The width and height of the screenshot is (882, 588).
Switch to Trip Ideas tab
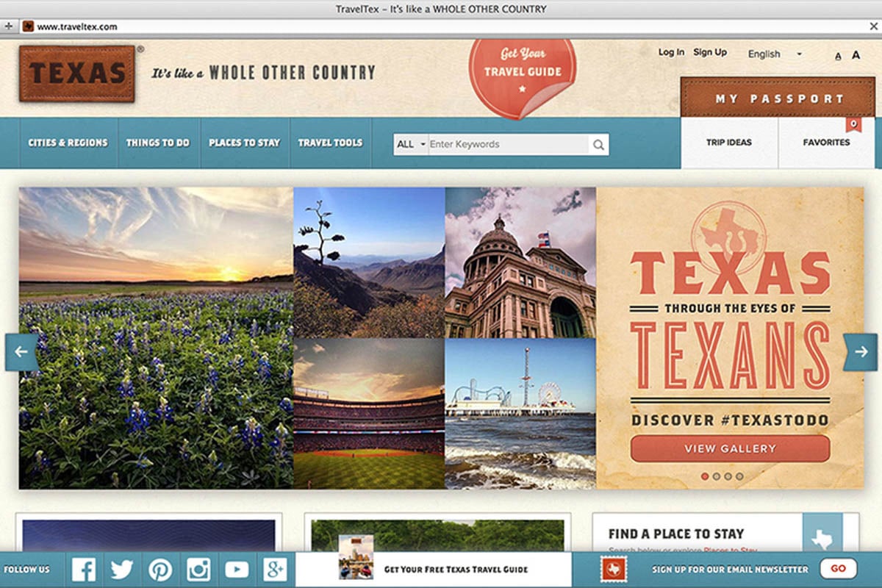tap(729, 143)
